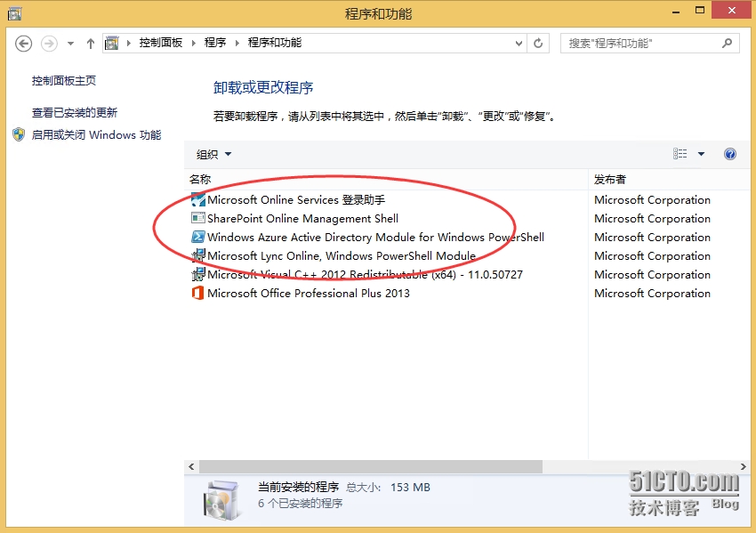Select the Microsoft Online Services icon
The image size is (756, 533).
coord(197,199)
